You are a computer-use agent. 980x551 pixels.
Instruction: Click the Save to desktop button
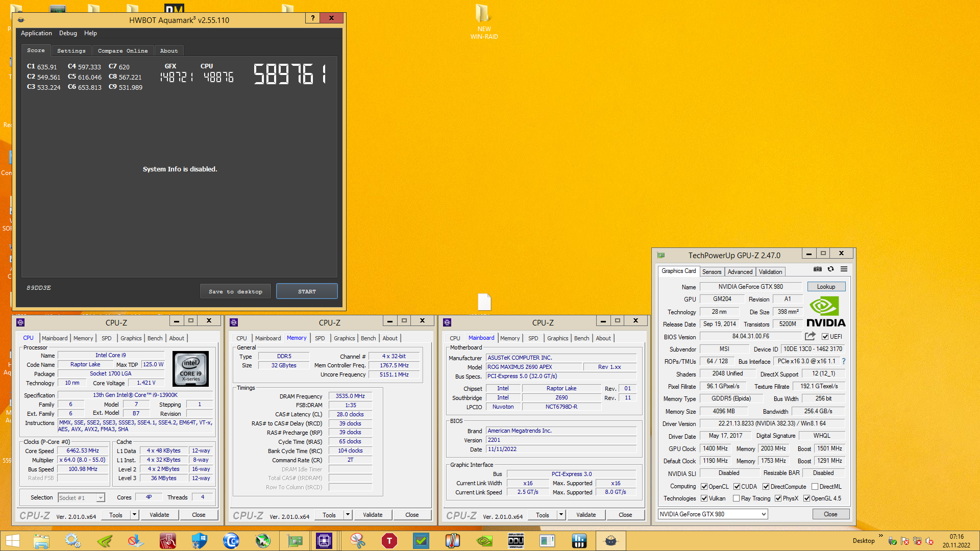(x=235, y=291)
